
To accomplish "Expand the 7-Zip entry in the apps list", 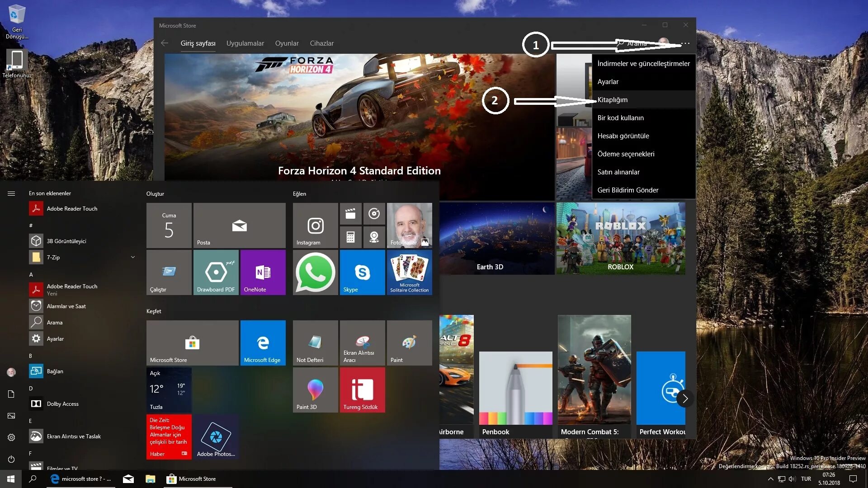I will 132,257.
